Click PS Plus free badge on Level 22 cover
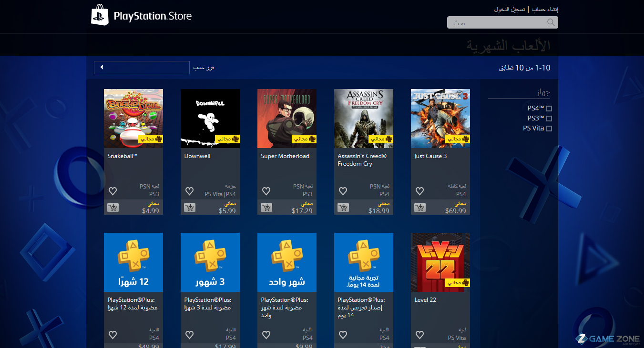This screenshot has width=644, height=348. (x=458, y=283)
